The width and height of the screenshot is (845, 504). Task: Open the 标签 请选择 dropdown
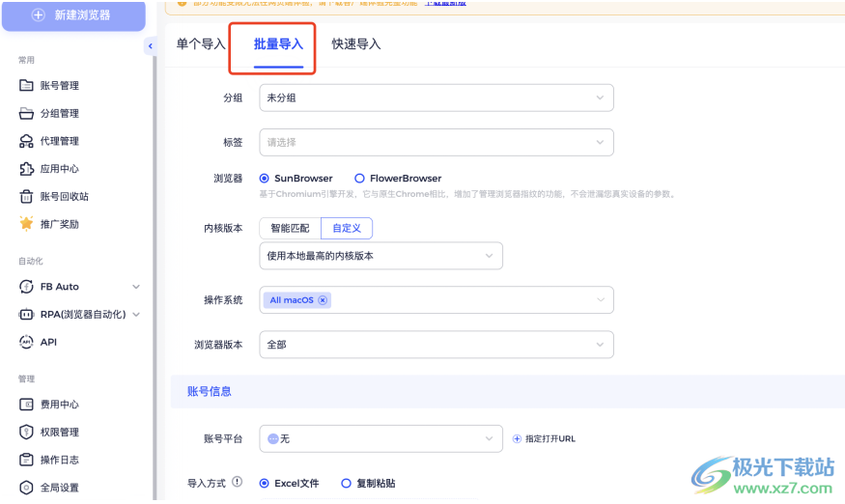click(436, 142)
